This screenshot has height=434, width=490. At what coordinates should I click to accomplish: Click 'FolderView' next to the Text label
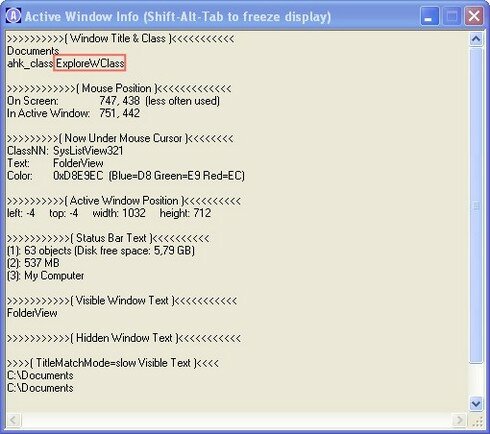click(78, 163)
